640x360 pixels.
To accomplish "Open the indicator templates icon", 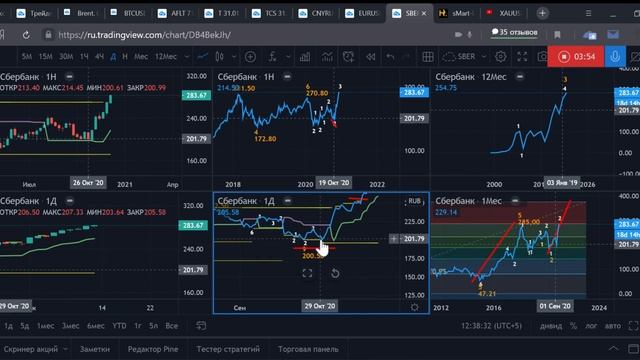I will click(x=327, y=57).
